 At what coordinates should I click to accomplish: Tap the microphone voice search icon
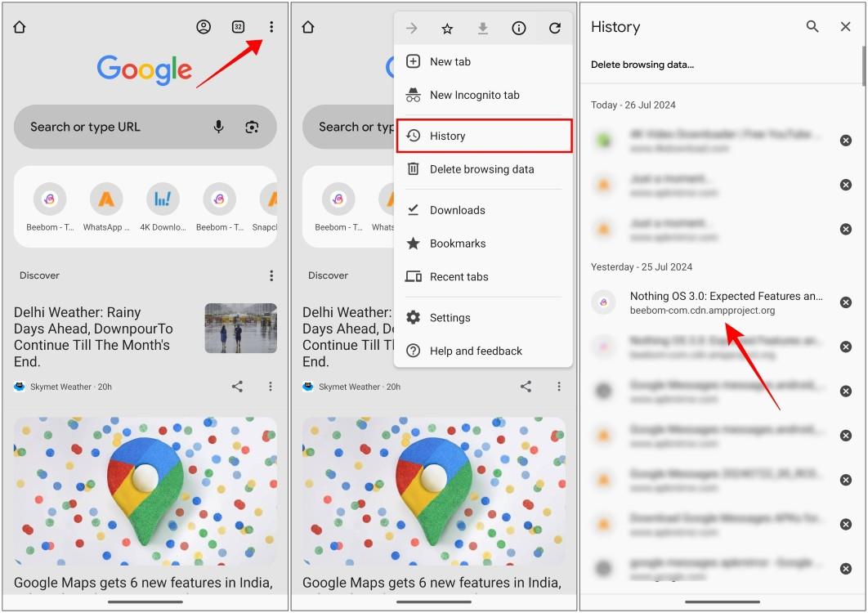[x=219, y=127]
